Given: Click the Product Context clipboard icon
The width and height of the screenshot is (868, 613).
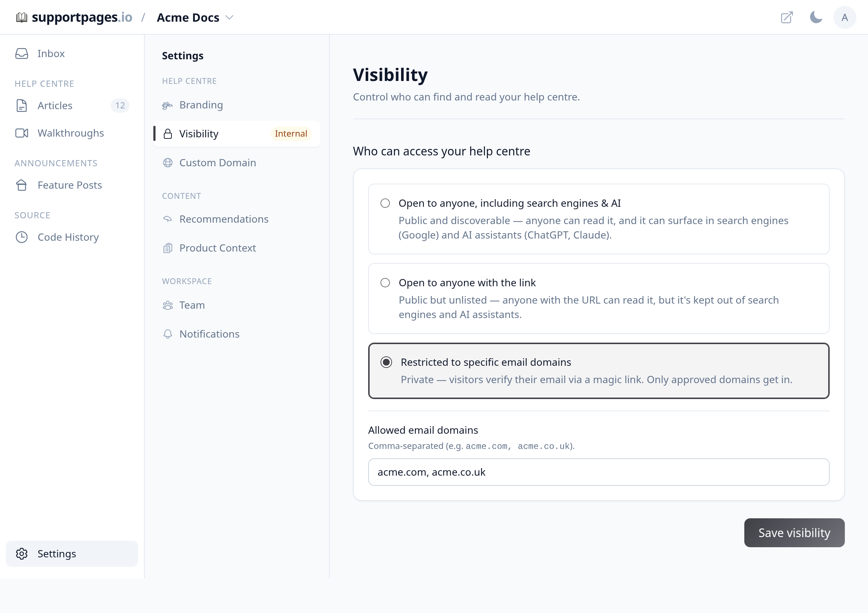Looking at the screenshot, I should [x=167, y=248].
